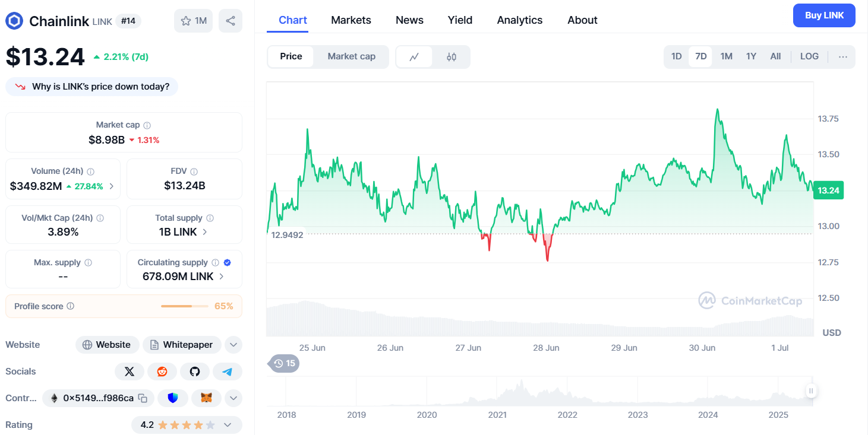This screenshot has height=435, width=868.
Task: Click the Ethereum icon on contract address
Action: tap(54, 398)
